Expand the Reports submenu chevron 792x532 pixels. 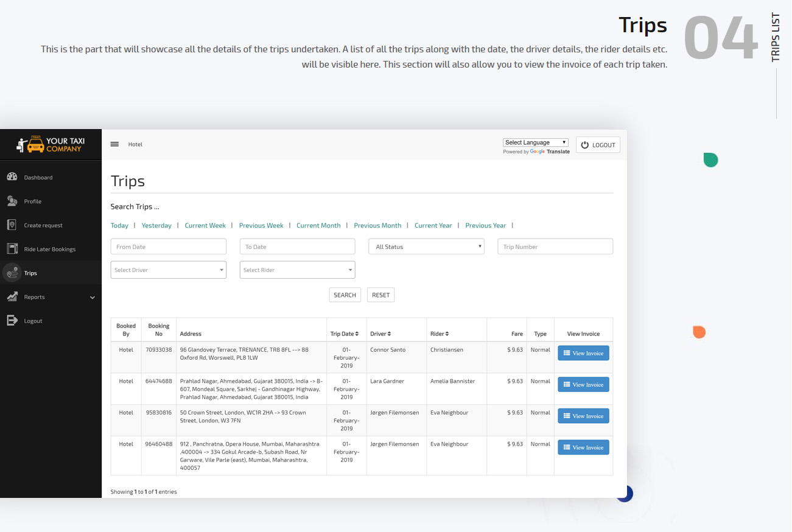tap(93, 298)
